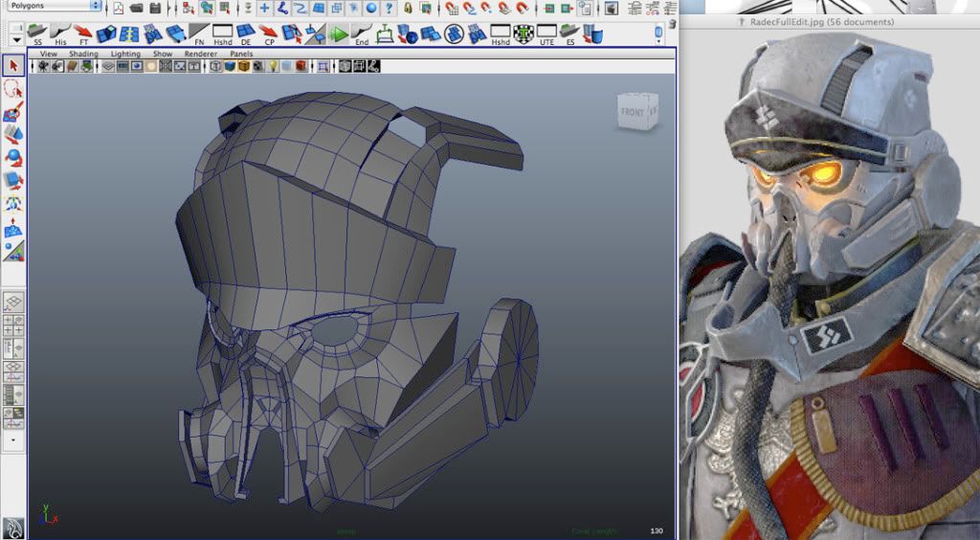Open the Show menu
Viewport: 980px width, 540px height.
[163, 54]
